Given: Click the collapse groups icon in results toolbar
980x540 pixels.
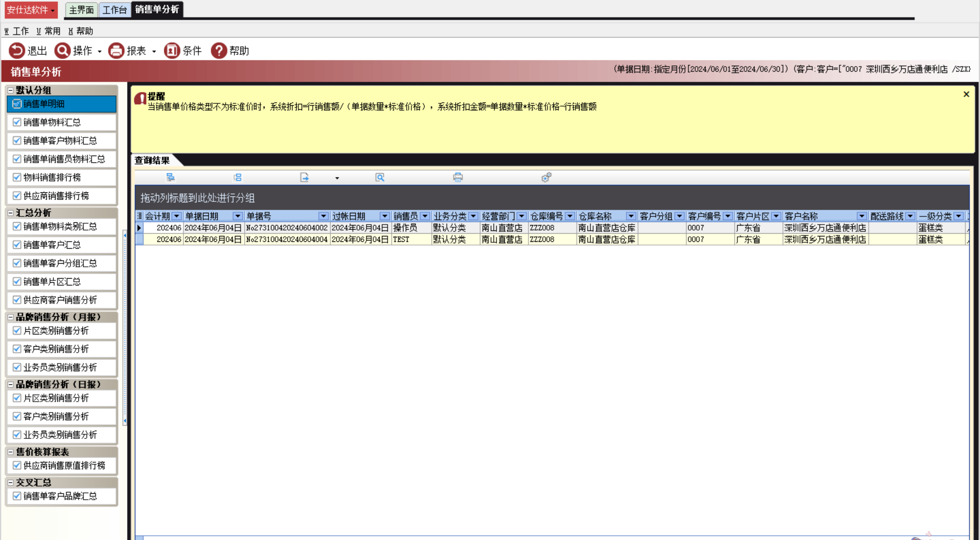Looking at the screenshot, I should pos(237,177).
